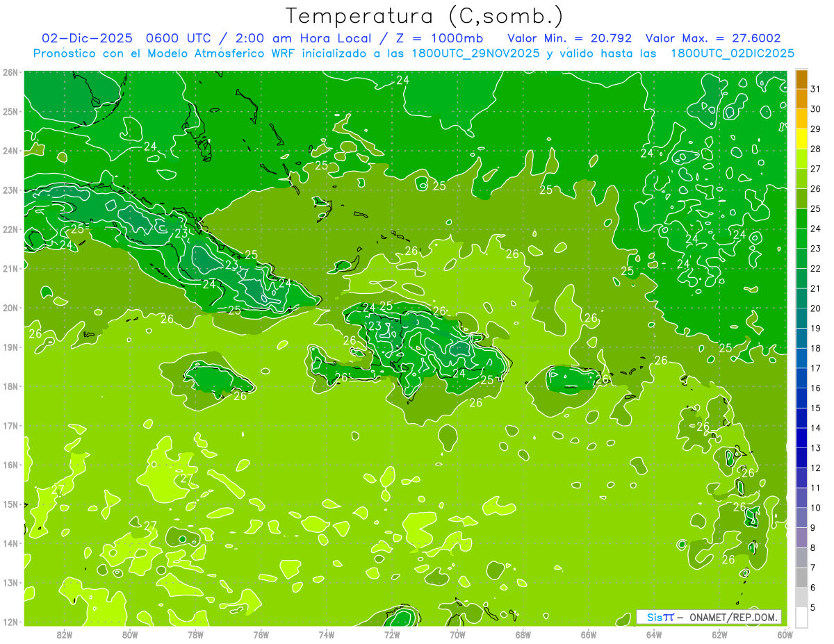The image size is (834, 644).
Task: Click the '18' label on color scale
Action: click(x=815, y=348)
